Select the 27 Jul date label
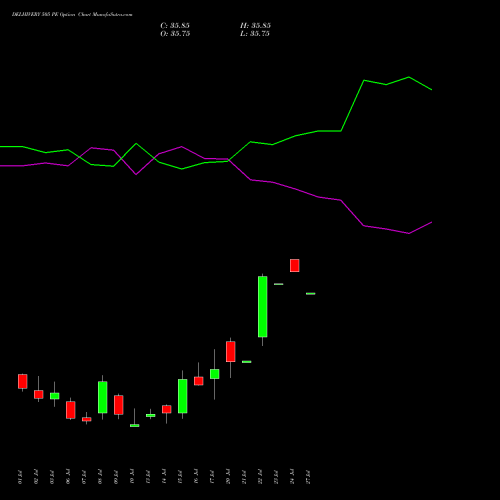This screenshot has height=500, width=500. [x=308, y=477]
